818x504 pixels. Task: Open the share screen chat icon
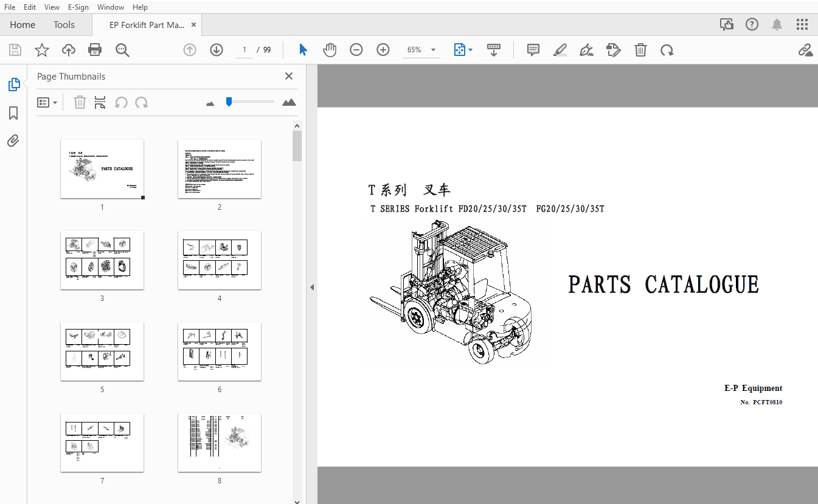tap(726, 24)
